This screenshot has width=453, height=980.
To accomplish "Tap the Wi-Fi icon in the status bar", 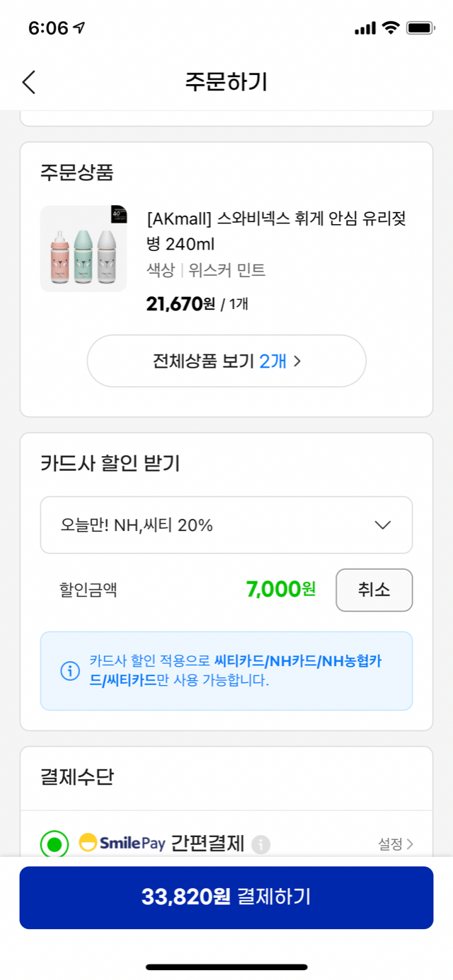I will click(x=390, y=28).
